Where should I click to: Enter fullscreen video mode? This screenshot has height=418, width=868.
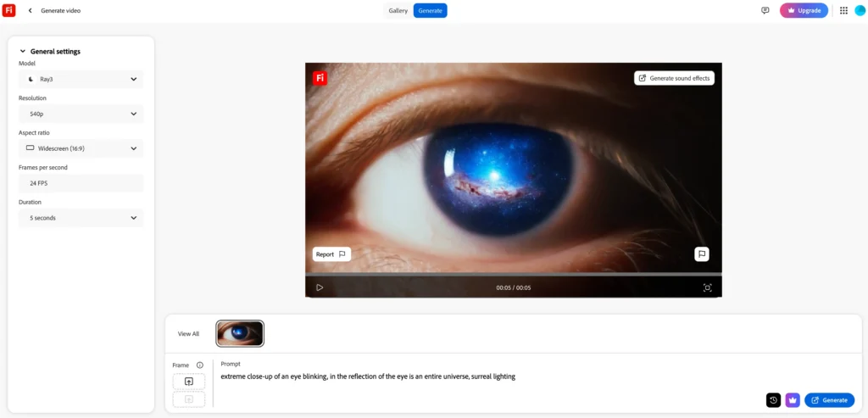click(707, 287)
